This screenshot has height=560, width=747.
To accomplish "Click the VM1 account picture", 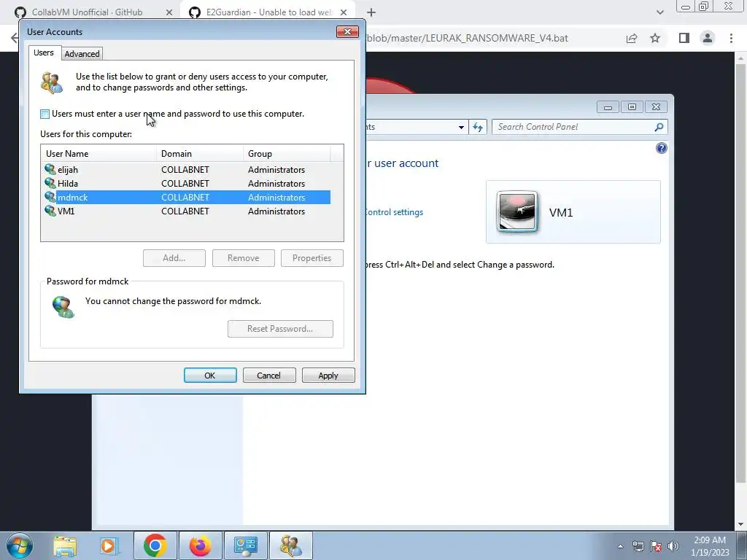I will [x=517, y=211].
